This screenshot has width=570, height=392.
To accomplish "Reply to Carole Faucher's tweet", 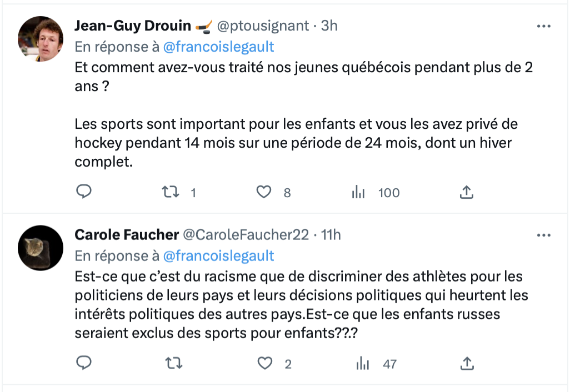I will click(83, 363).
